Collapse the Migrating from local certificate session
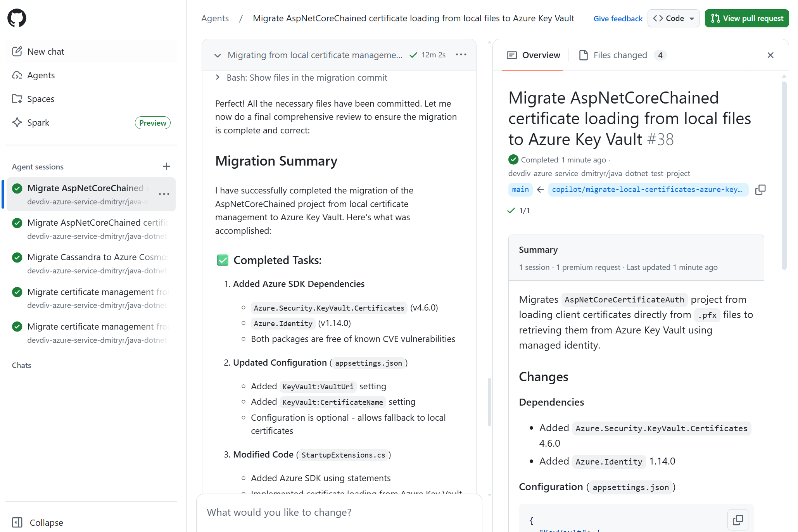 tap(218, 55)
